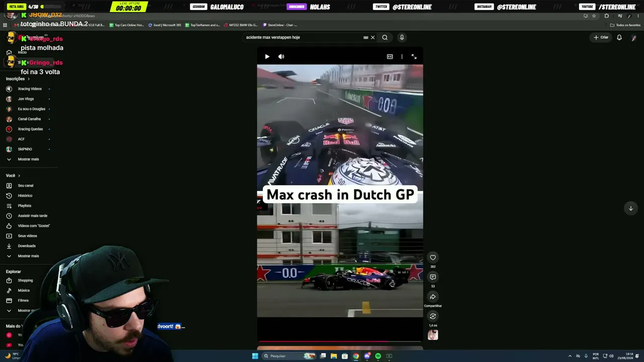This screenshot has width=644, height=362.
Task: Open Discord from the taskbar
Action: [367, 356]
